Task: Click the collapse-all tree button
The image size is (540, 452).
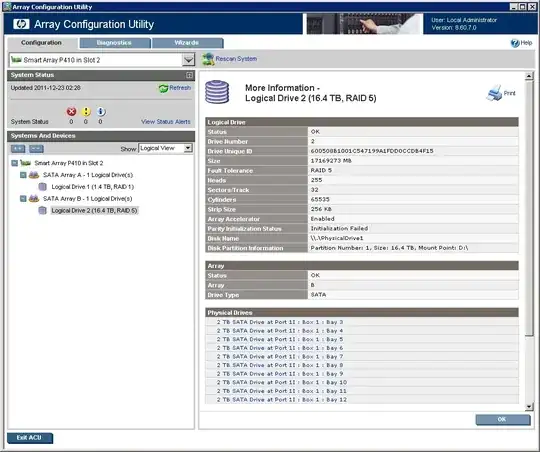Action: pyautogui.click(x=36, y=149)
